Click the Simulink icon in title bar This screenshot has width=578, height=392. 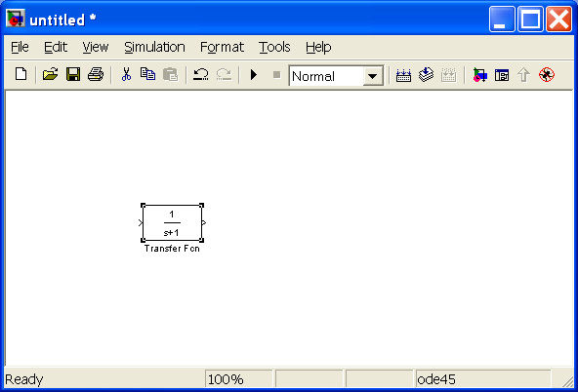(16, 19)
